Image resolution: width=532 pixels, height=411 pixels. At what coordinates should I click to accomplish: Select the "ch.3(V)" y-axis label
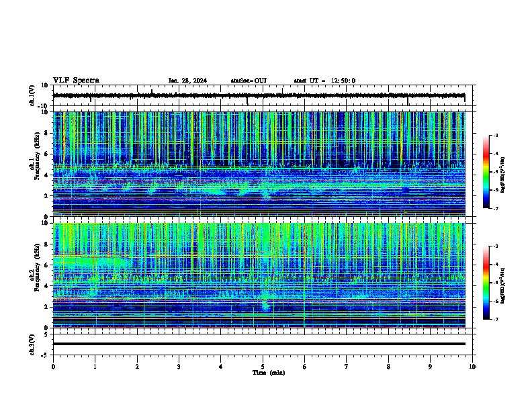(x=32, y=345)
